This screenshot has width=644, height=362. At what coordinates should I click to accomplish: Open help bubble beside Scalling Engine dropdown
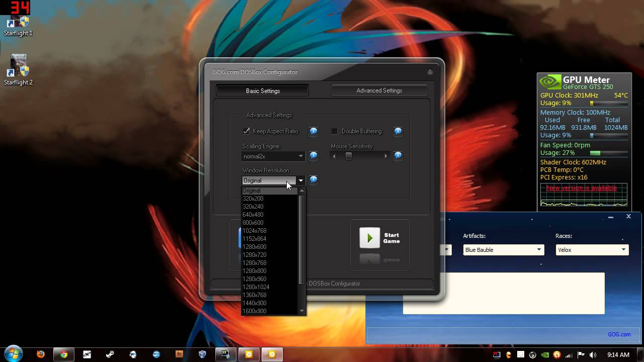[x=313, y=156]
